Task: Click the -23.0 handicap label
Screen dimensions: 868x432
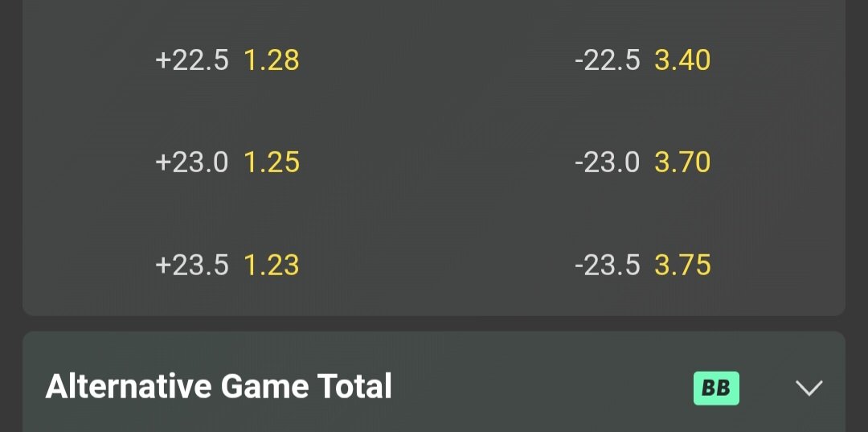Action: (x=608, y=163)
